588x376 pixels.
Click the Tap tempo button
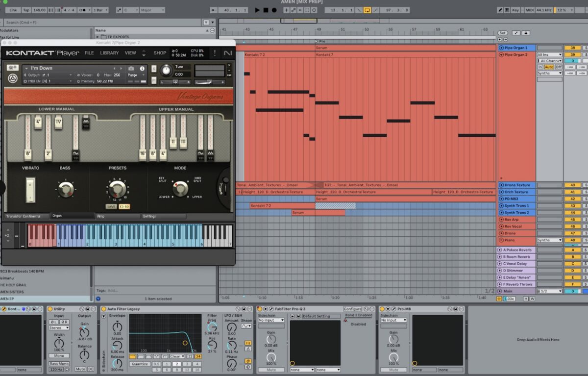point(25,10)
